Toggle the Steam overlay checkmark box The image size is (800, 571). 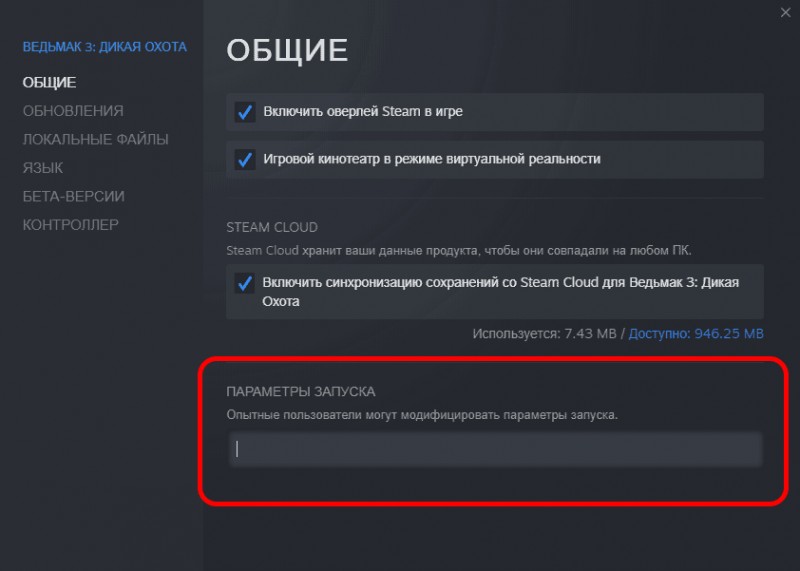(245, 112)
